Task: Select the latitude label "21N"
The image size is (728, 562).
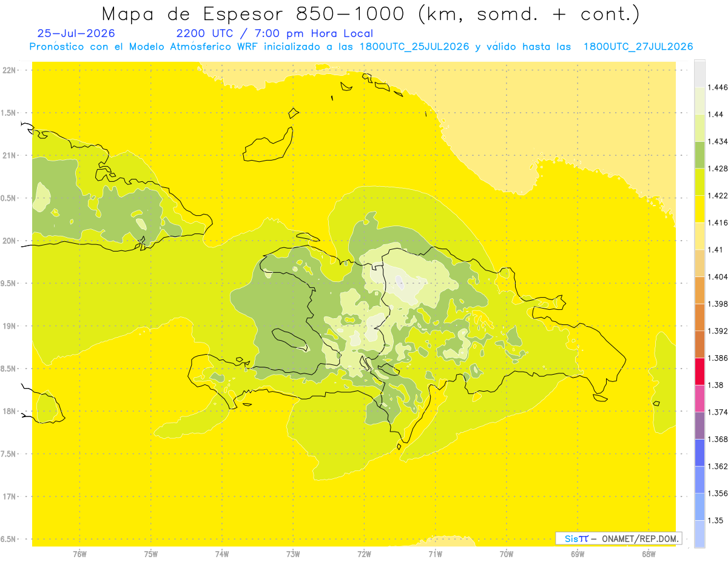Action: [10, 155]
